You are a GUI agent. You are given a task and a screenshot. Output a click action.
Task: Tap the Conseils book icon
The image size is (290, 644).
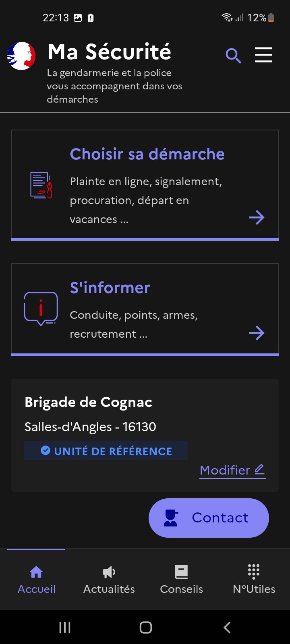coord(181,572)
